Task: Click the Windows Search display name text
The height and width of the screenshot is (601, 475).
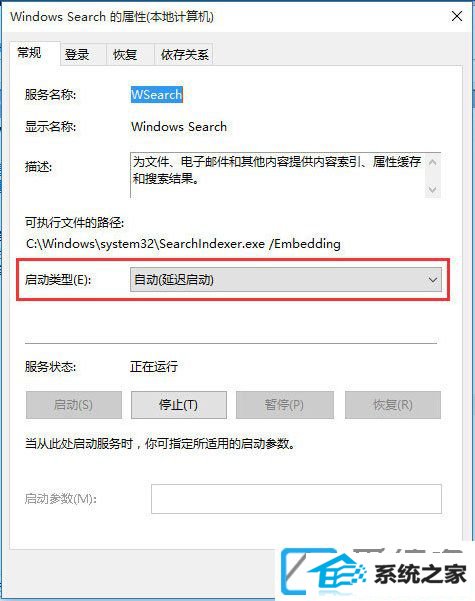Action: pyautogui.click(x=179, y=127)
